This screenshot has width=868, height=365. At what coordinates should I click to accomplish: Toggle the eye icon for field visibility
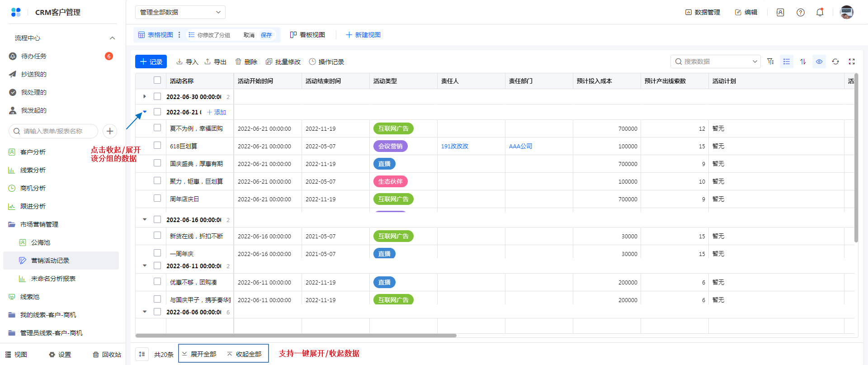pyautogui.click(x=819, y=62)
